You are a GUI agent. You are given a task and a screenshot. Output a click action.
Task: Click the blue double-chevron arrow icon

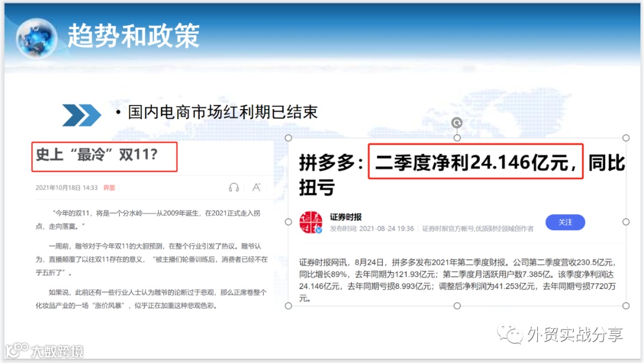(81, 115)
